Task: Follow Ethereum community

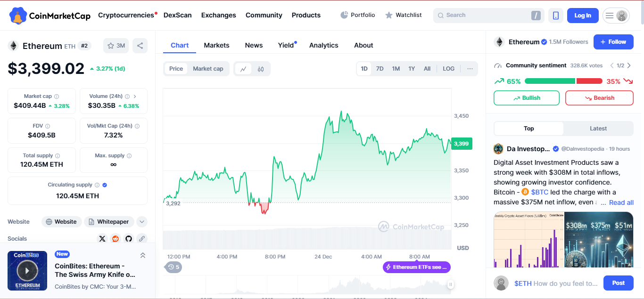Action: pos(613,42)
